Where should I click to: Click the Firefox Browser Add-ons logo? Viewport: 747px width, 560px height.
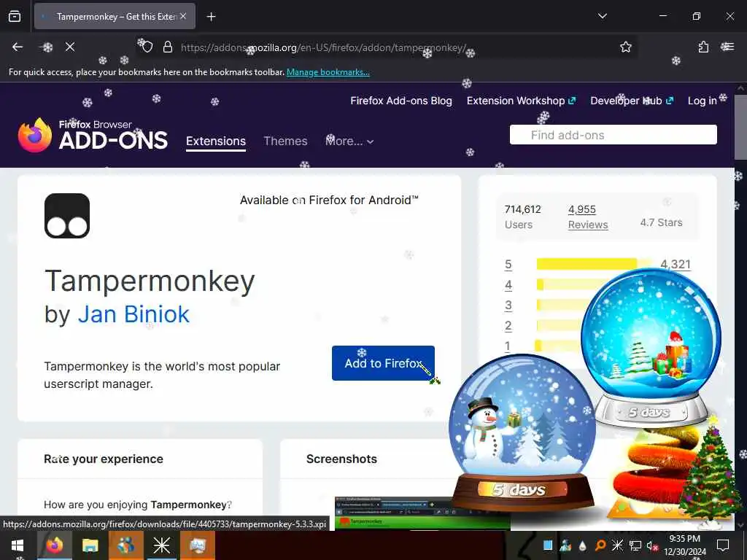93,135
